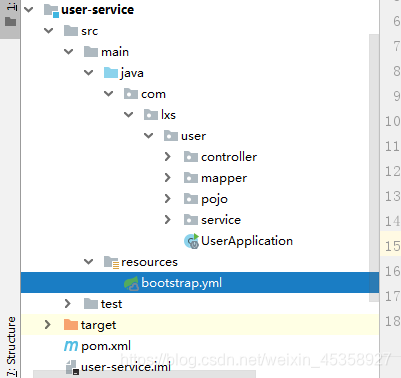The image size is (401, 378).
Task: Expand the target folder
Action: [48, 325]
